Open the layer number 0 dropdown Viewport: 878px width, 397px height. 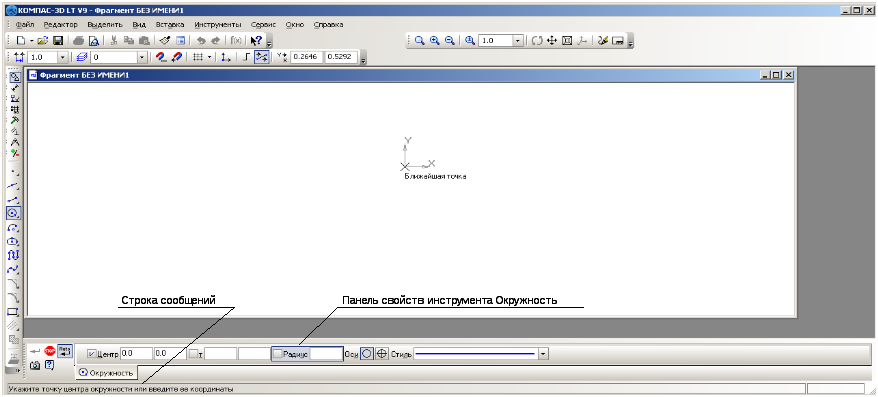(x=142, y=57)
